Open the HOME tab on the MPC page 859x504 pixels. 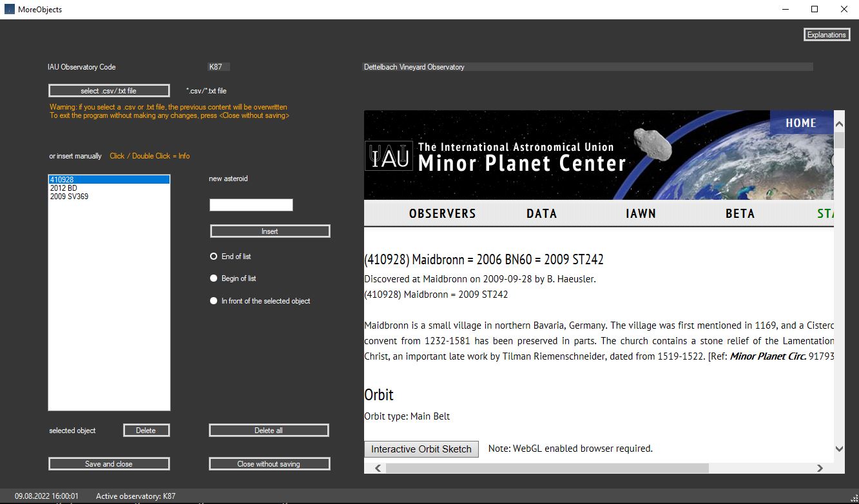801,123
